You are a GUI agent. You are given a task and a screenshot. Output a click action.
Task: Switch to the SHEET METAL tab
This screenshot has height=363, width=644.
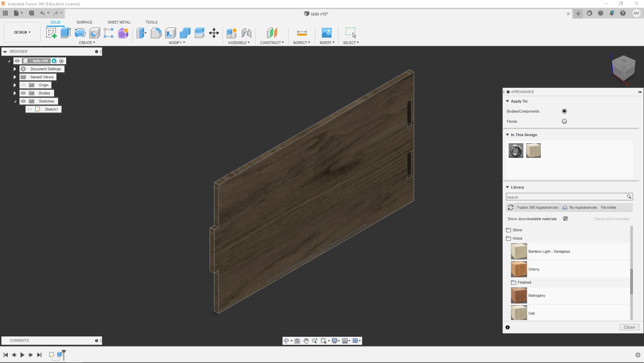[119, 22]
